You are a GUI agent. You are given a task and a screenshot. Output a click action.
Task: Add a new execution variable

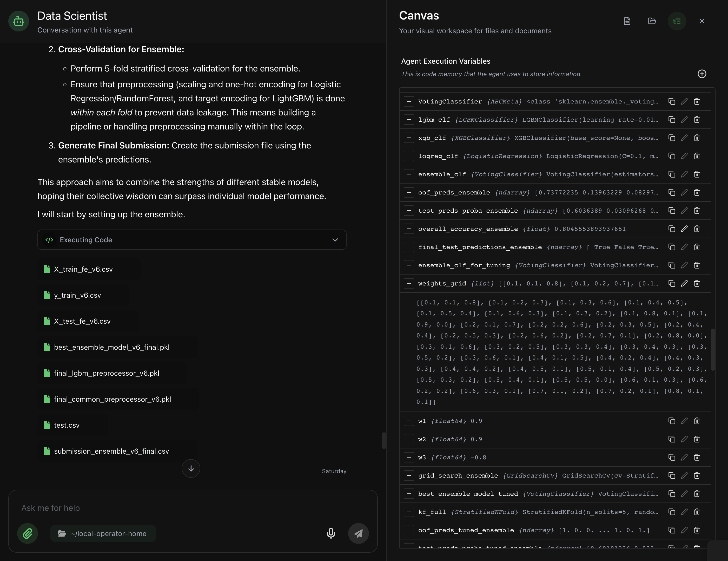pyautogui.click(x=702, y=74)
